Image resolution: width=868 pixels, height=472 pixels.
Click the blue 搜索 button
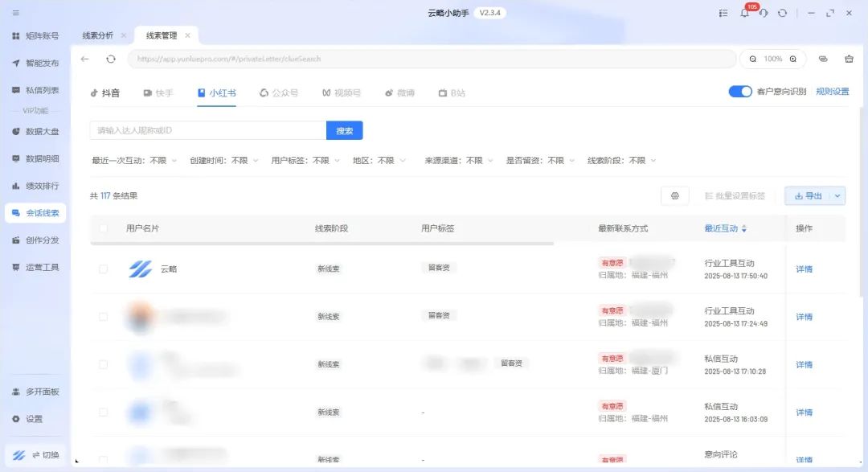pos(344,131)
